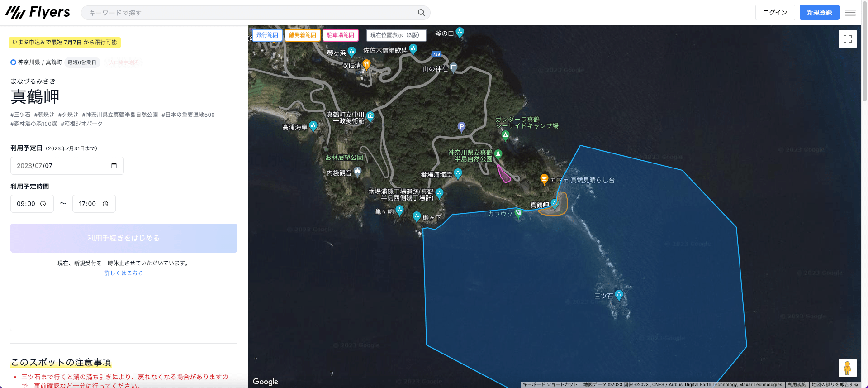Toggle the 飛行範囲 overlay

pyautogui.click(x=267, y=35)
